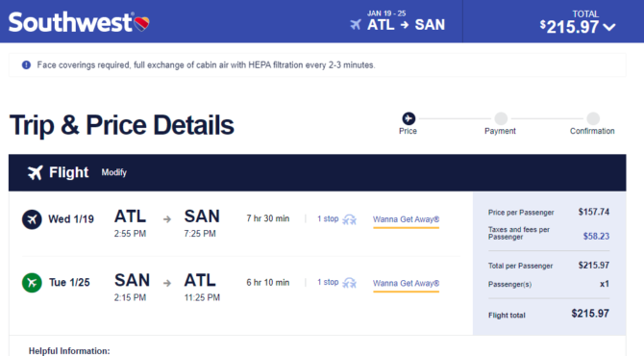644x356 pixels.
Task: Expand the TOTAL $215.97 chevron in header
Action: (x=609, y=28)
